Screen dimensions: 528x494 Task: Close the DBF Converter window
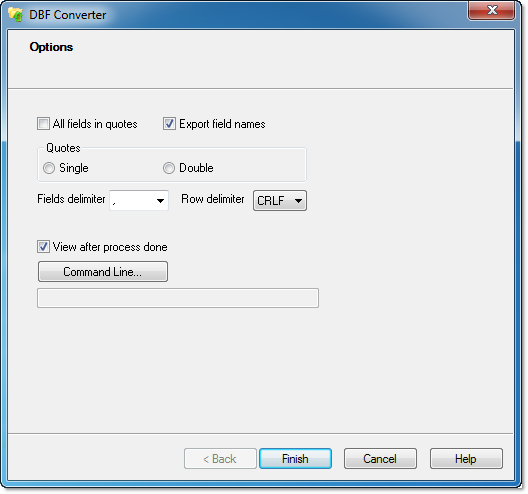491,10
